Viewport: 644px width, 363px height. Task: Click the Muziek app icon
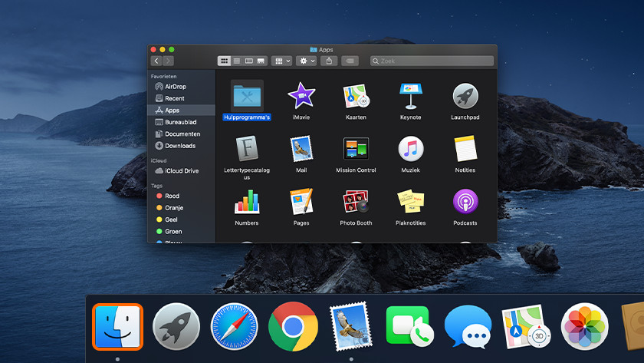click(x=410, y=150)
